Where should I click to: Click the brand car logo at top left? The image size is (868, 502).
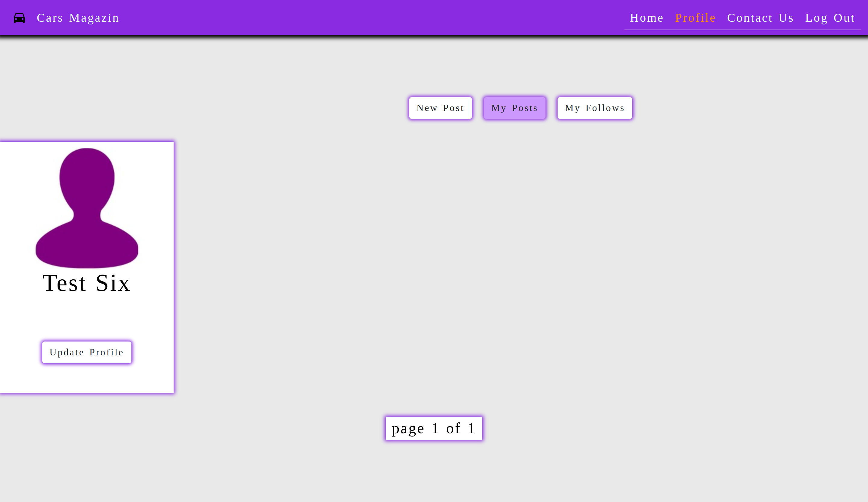[19, 17]
